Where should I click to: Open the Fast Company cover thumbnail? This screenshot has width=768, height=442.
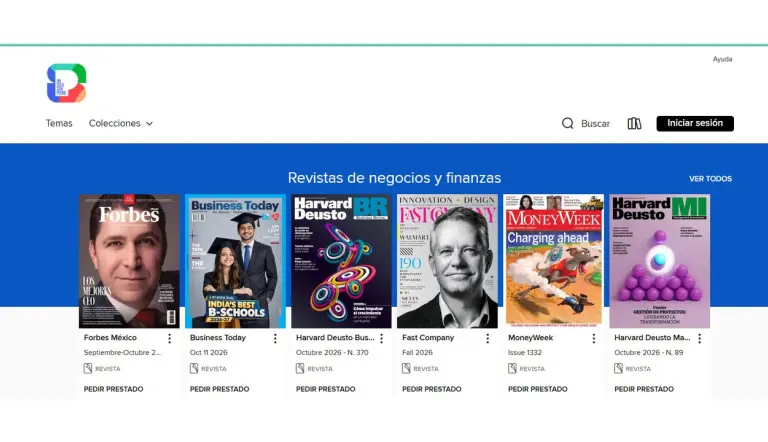(447, 261)
